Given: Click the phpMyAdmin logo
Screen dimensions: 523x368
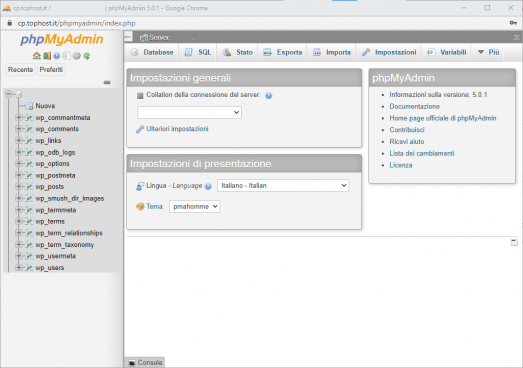Looking at the screenshot, I should pos(62,39).
